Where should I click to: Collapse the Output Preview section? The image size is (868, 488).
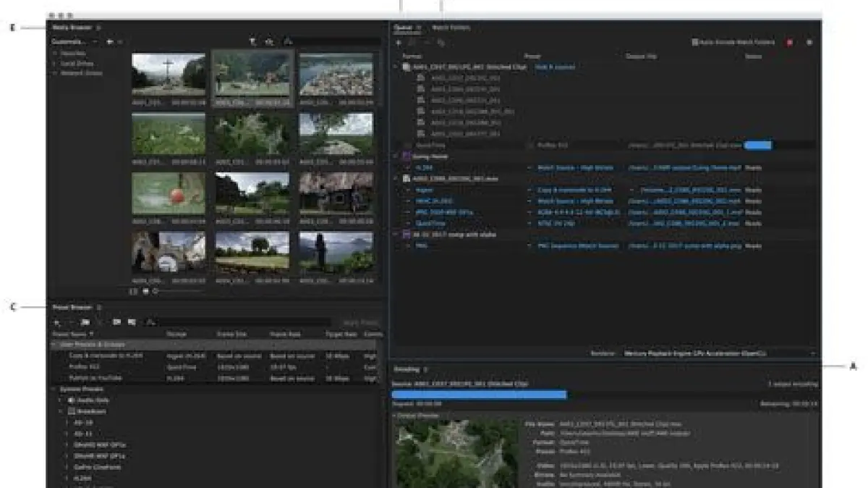point(394,416)
